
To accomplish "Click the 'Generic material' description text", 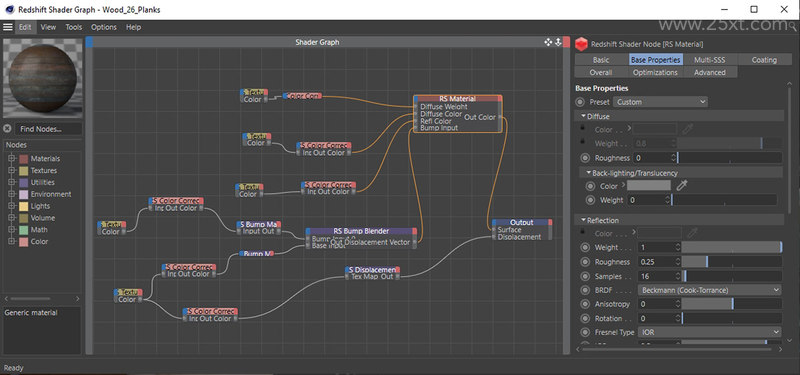I will 31,313.
